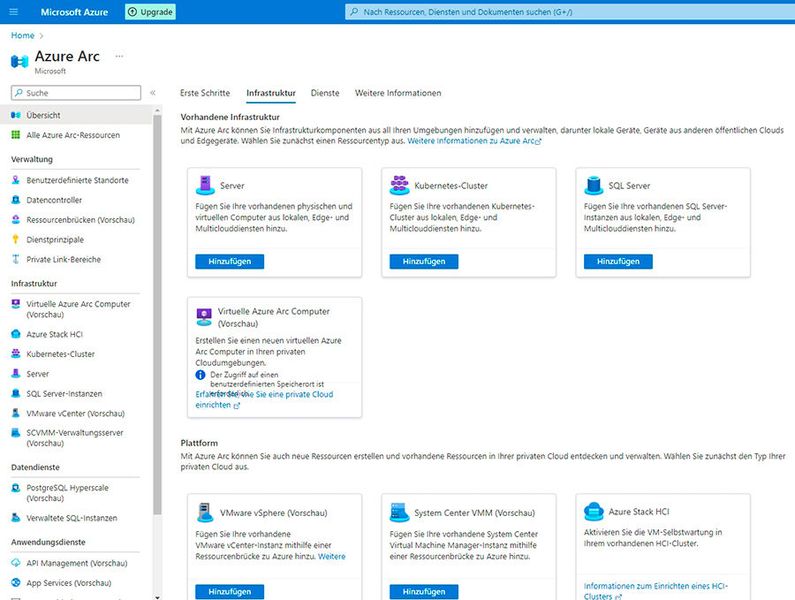This screenshot has height=600, width=795.
Task: Click sidebar scrollbar down arrow
Action: click(157, 597)
